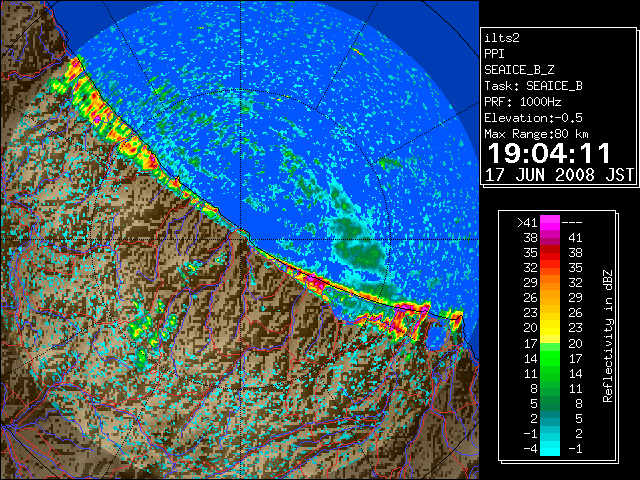
Task: Click the 'Task: SEAICE_B' line
Action: [x=533, y=86]
